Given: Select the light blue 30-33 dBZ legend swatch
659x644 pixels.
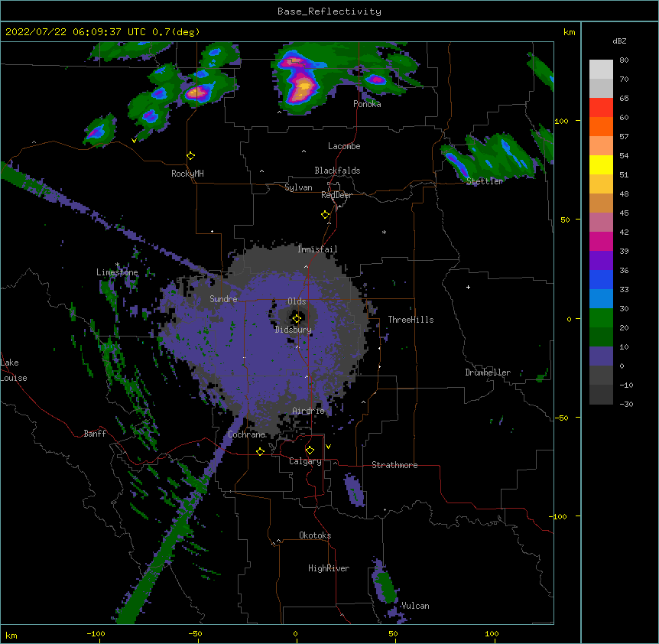Looking at the screenshot, I should click(601, 299).
